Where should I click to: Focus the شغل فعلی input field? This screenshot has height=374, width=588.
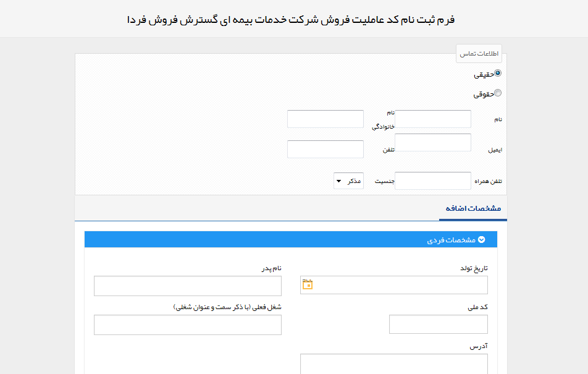[188, 325]
